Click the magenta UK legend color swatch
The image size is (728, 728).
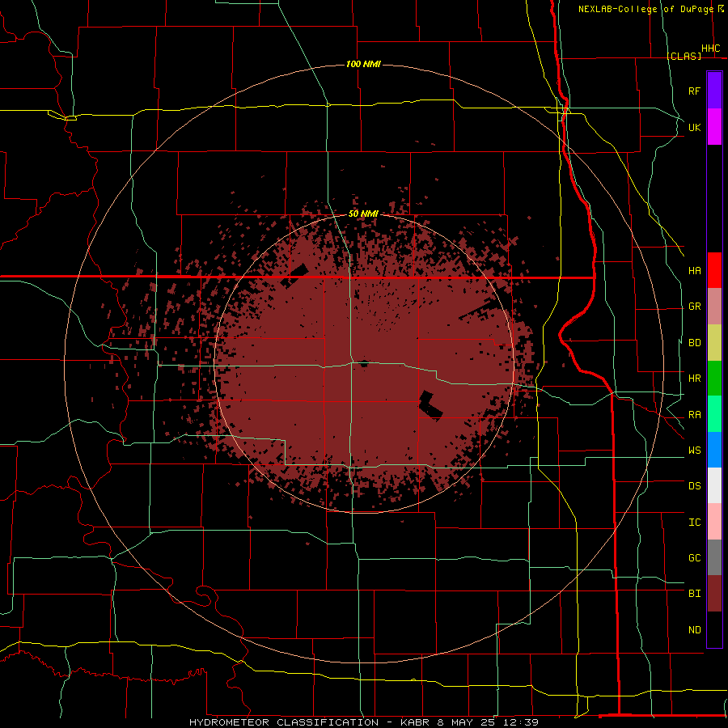(714, 127)
